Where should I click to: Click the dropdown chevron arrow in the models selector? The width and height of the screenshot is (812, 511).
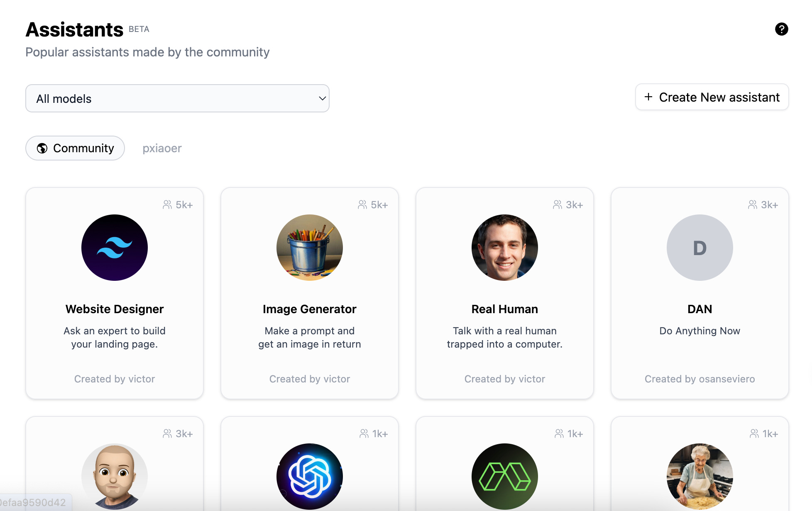pyautogui.click(x=322, y=98)
